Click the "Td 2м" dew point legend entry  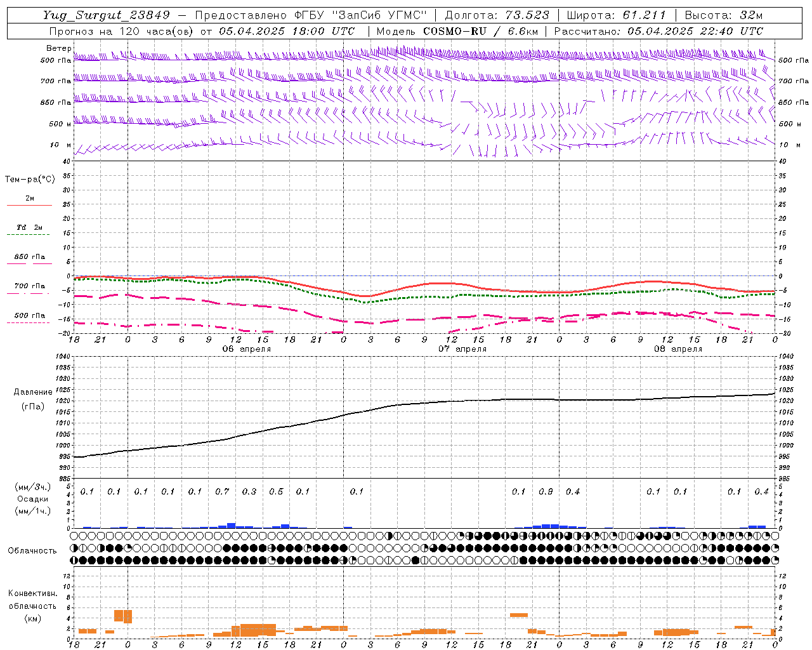[x=30, y=227]
